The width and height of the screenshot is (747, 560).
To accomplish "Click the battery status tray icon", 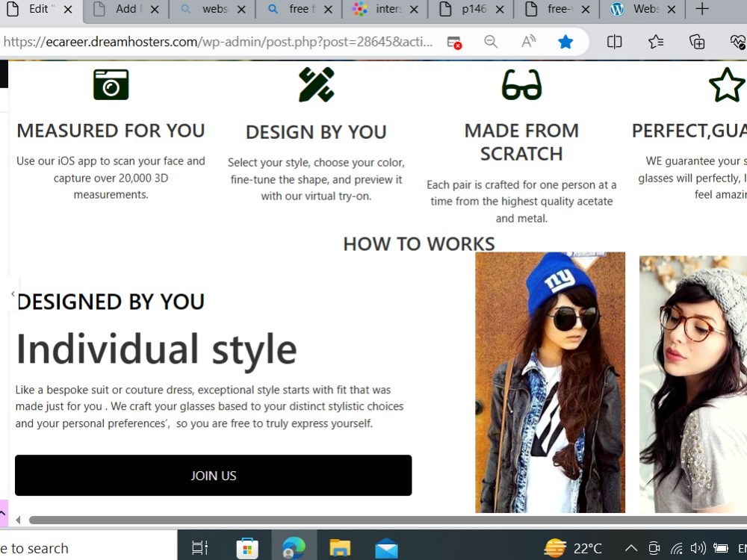I will coord(720,549).
